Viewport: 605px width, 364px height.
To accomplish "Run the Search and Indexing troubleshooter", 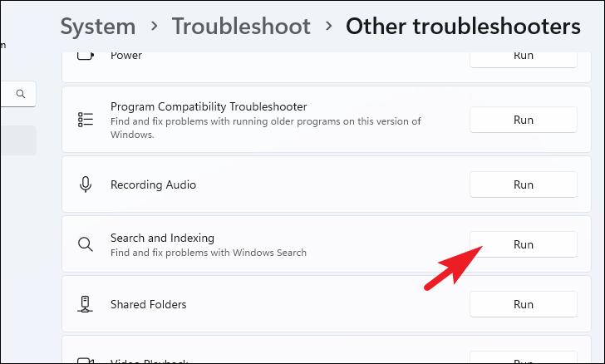I will 524,244.
